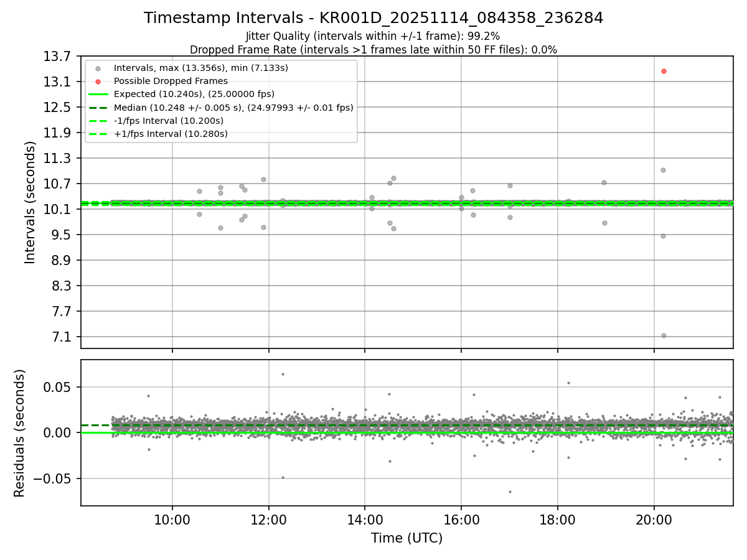747x560 pixels.
Task: Click the '10:00' x-axis tick label
Action: (x=172, y=519)
